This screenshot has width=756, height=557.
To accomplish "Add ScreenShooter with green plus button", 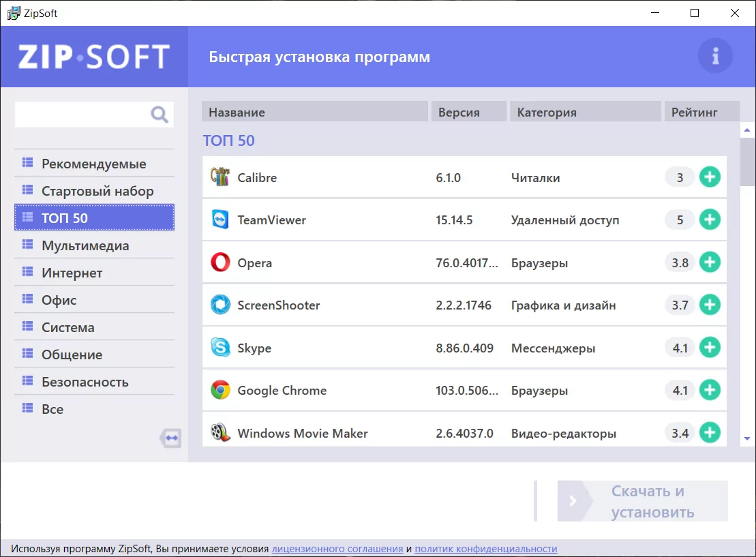I will pos(710,304).
